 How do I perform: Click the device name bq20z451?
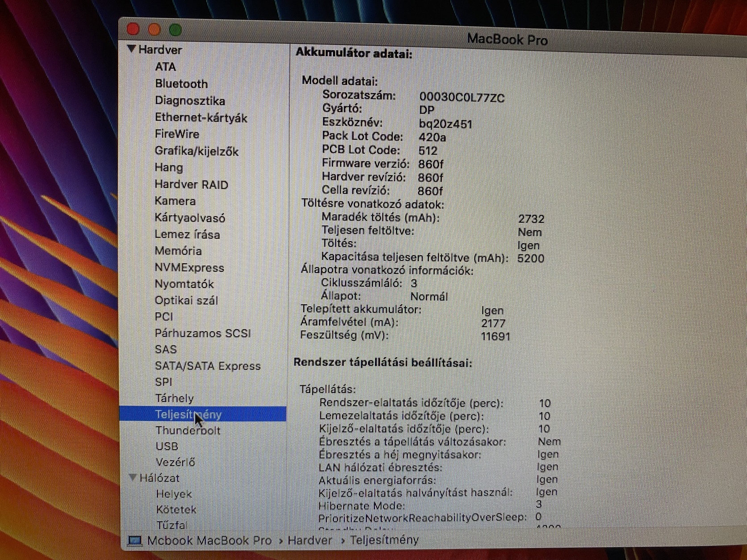click(445, 124)
